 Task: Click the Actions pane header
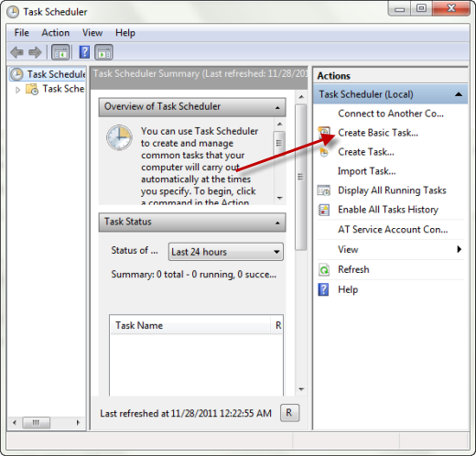(390, 75)
